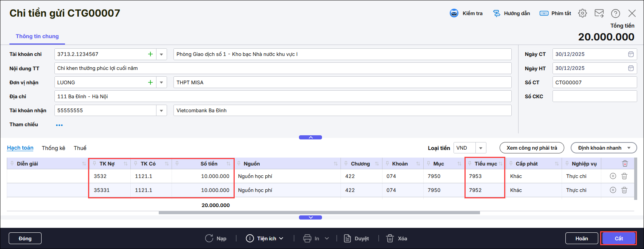Switch to Thuế tab
This screenshot has width=644, height=249.
(x=80, y=148)
